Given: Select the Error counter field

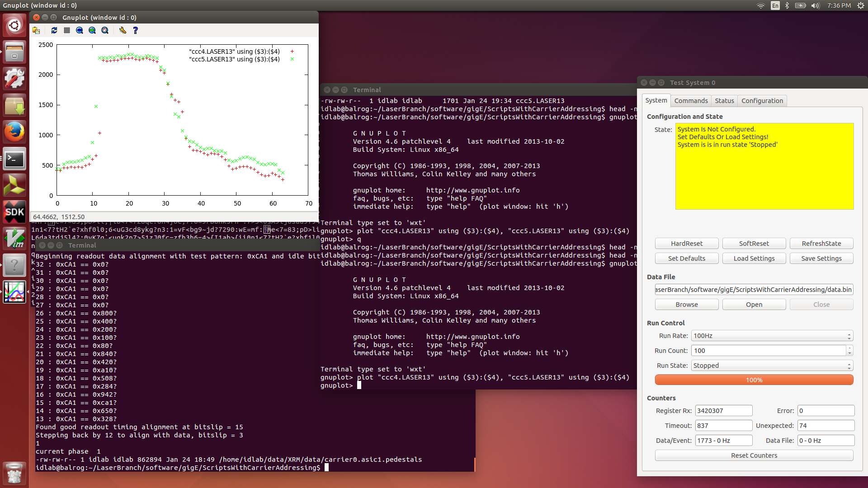Looking at the screenshot, I should pyautogui.click(x=826, y=411).
